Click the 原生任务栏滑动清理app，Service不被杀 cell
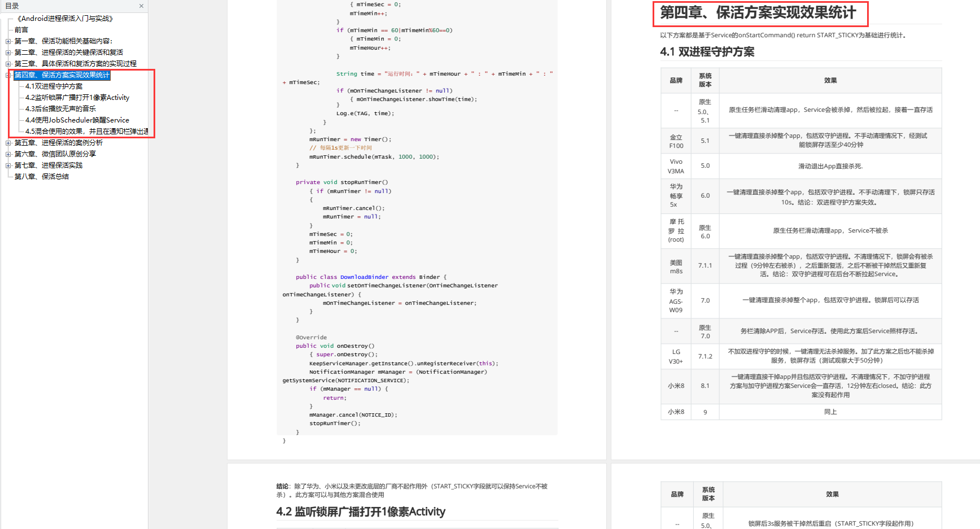Viewport: 980px width, 529px height. (x=830, y=230)
